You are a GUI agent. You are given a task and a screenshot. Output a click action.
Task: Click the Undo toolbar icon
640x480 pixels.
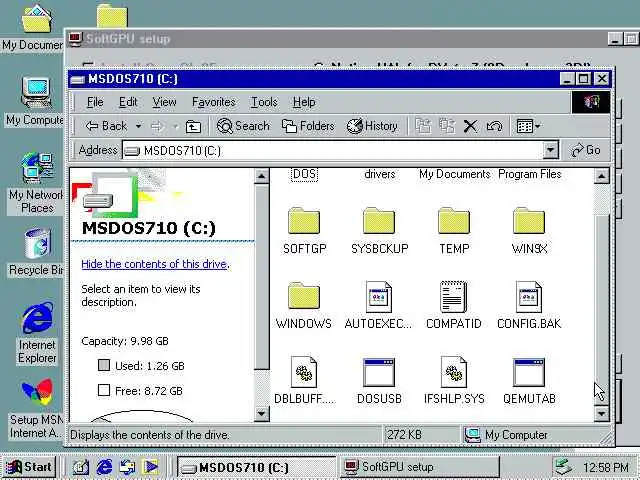click(494, 127)
